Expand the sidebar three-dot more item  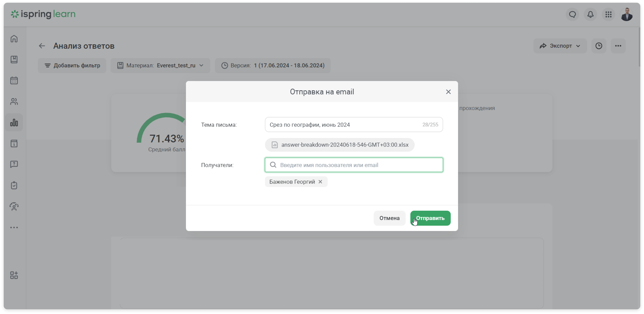(x=14, y=227)
